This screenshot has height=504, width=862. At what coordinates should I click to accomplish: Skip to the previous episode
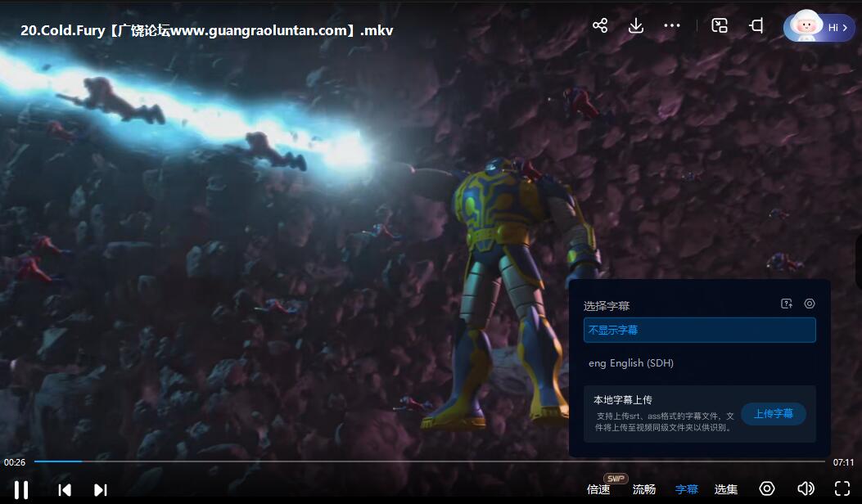pyautogui.click(x=65, y=490)
